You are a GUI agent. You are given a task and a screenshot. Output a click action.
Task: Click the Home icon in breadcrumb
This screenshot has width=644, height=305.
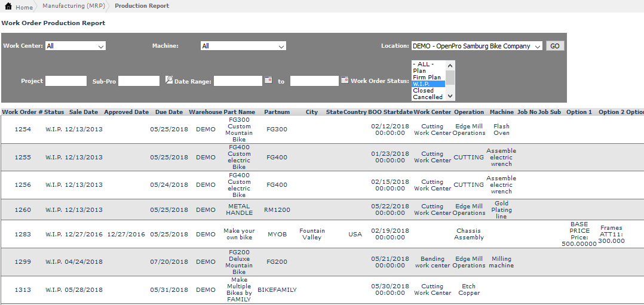8,7
